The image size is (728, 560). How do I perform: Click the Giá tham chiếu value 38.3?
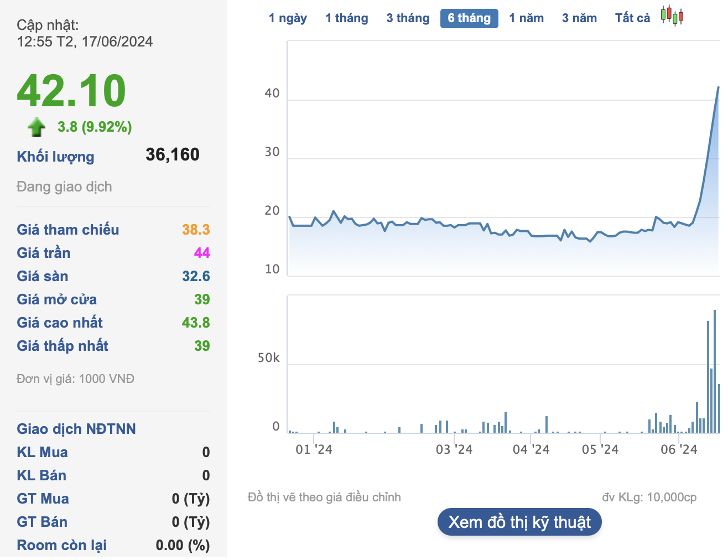(196, 230)
